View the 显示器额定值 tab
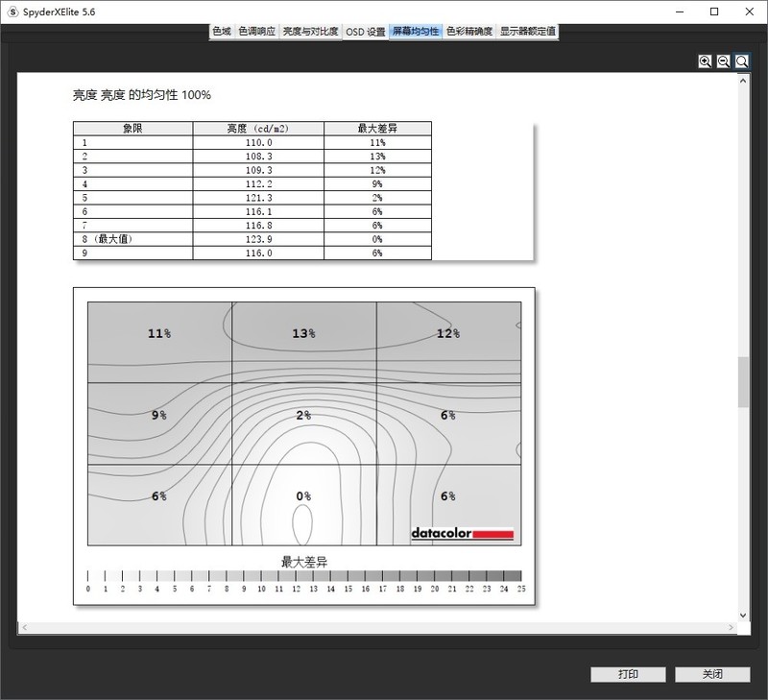768x700 pixels. point(525,30)
